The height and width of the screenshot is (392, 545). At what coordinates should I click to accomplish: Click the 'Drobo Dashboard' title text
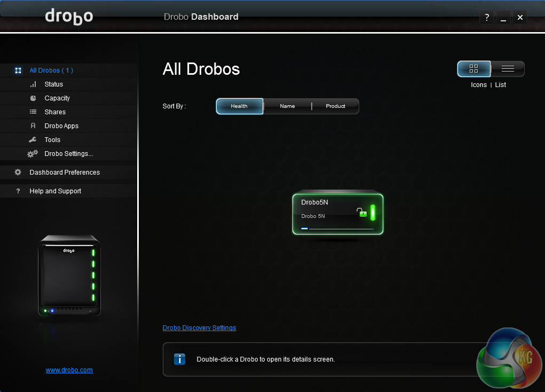tap(201, 17)
